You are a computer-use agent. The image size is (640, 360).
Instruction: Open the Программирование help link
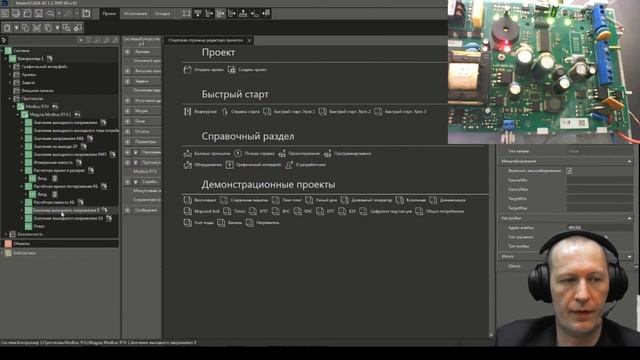point(353,154)
